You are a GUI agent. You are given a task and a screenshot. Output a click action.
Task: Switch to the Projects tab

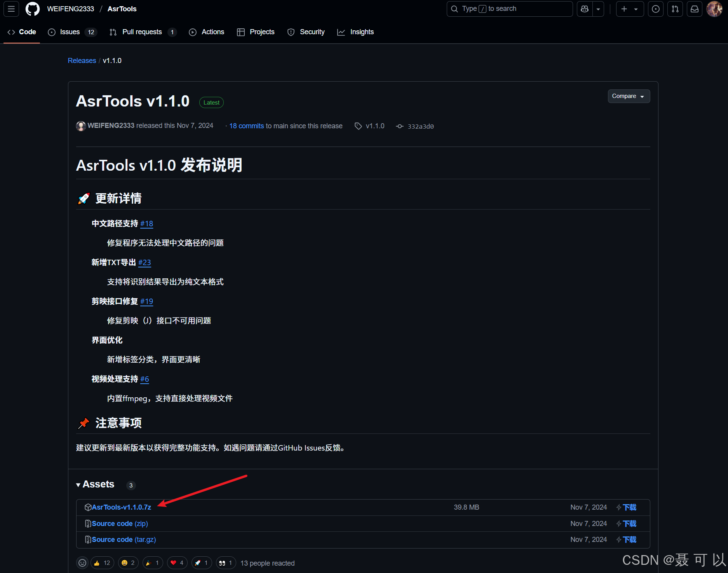(x=256, y=32)
